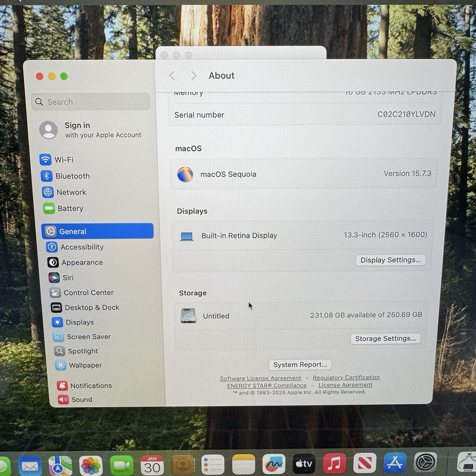
Task: Click the Display Settings... button
Action: [x=391, y=260]
